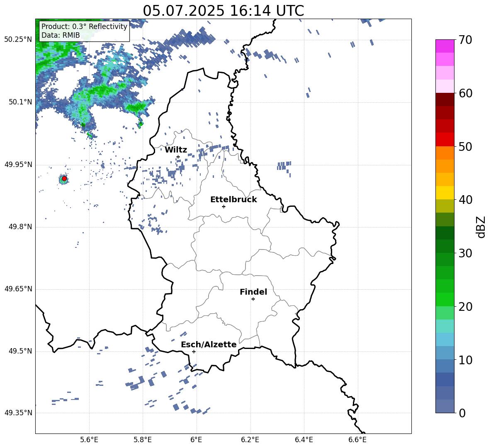Click the Wiltz city label
Screen dimensions: 491x448
tap(176, 150)
